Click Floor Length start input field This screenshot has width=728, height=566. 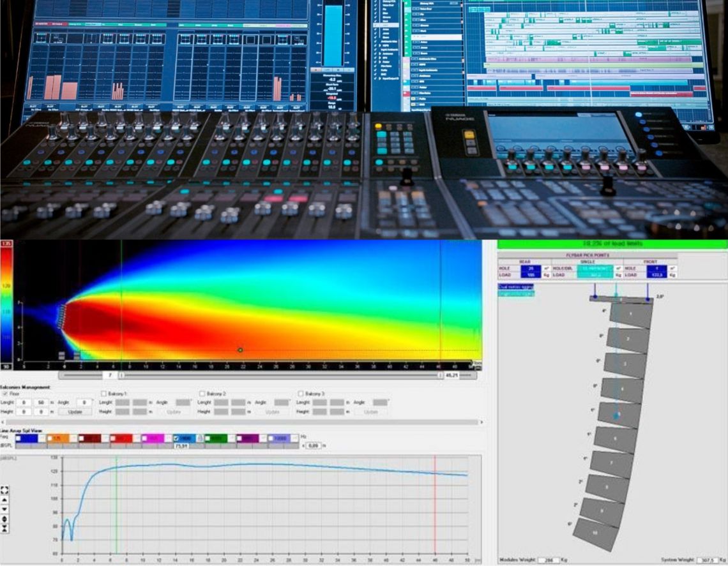[x=24, y=402]
